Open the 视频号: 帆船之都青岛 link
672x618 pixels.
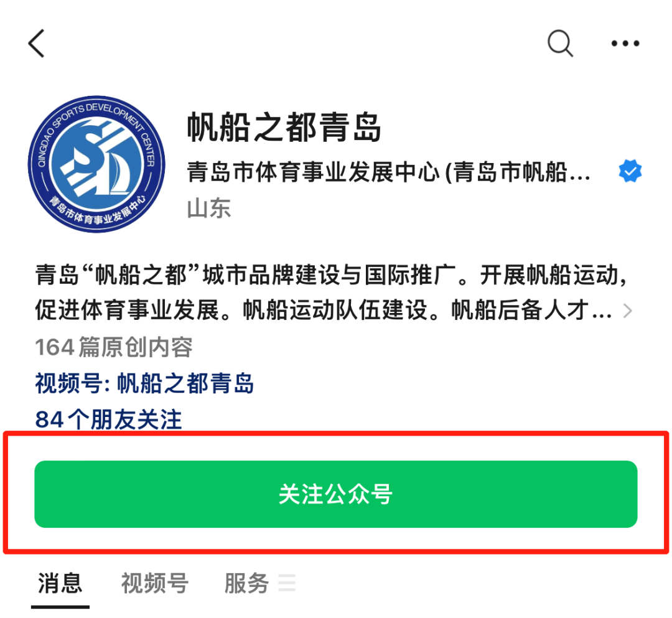[144, 383]
